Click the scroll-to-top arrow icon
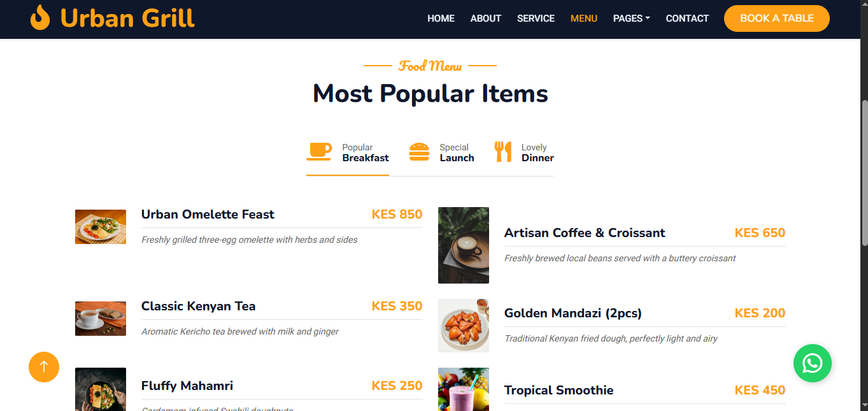 43,367
